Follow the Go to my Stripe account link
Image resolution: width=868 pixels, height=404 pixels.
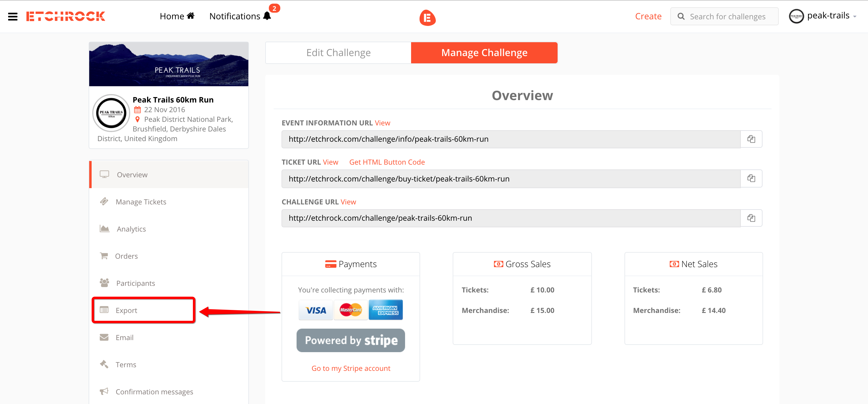point(351,368)
